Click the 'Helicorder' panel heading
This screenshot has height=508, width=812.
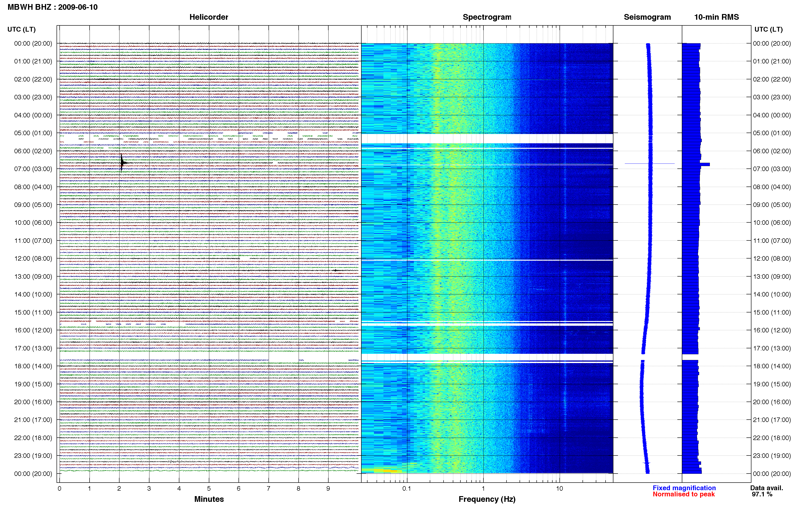(x=209, y=17)
